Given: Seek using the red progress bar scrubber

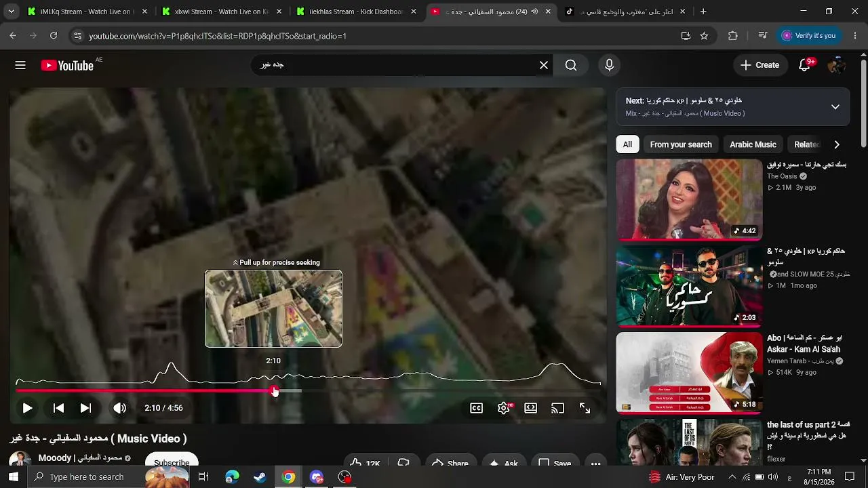Looking at the screenshot, I should tap(274, 391).
